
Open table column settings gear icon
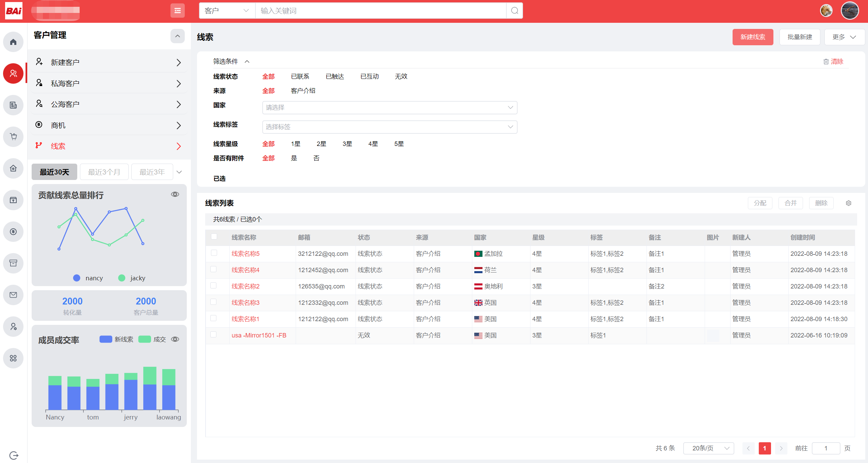849,203
